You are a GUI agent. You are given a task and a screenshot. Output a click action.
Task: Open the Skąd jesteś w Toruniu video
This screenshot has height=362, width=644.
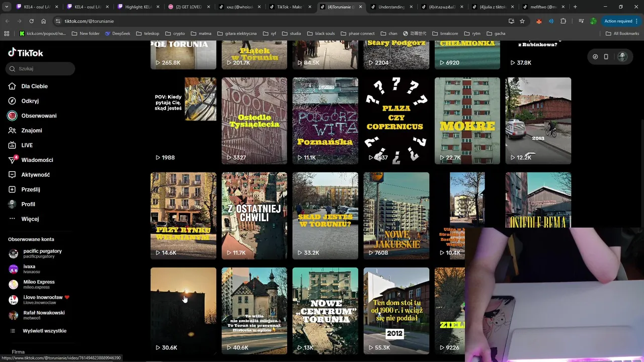(x=325, y=216)
